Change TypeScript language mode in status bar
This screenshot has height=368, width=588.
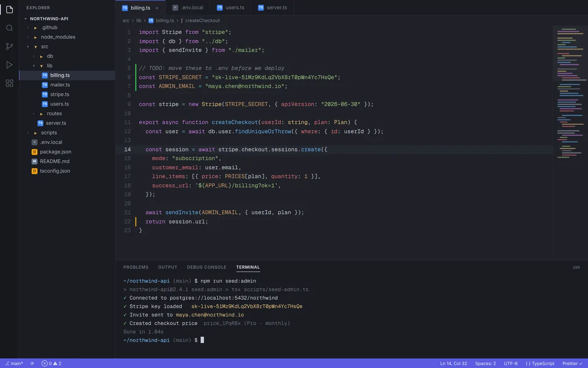tap(540, 364)
